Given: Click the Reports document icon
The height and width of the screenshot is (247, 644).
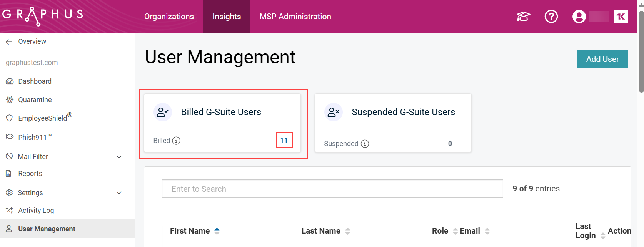Looking at the screenshot, I should point(8,173).
